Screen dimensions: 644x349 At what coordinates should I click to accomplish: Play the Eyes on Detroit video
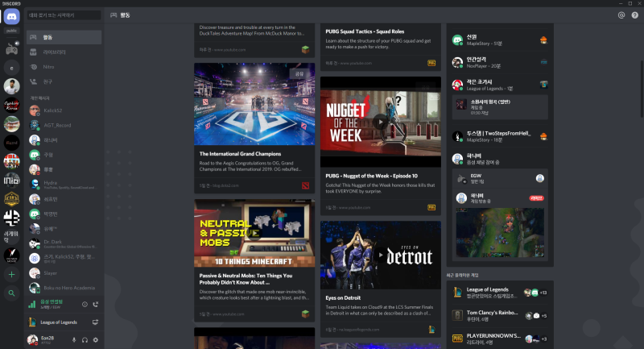tap(380, 255)
